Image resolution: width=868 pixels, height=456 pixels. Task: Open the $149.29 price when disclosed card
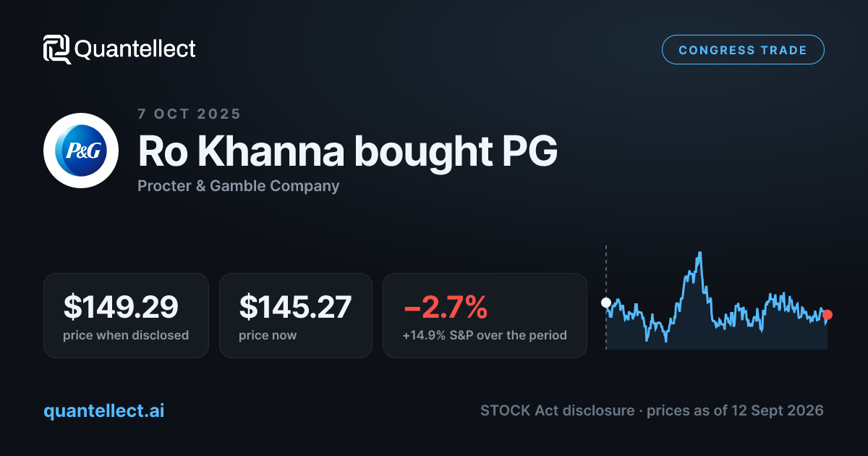coord(126,316)
